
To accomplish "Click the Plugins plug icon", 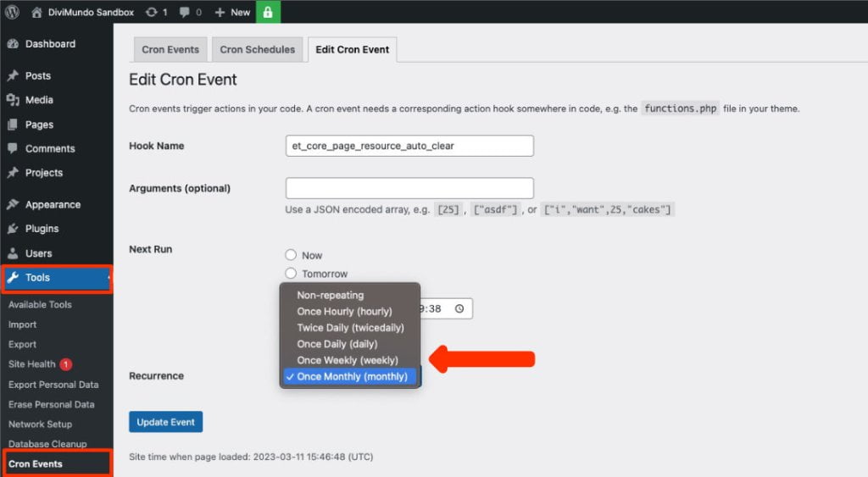I will click(x=14, y=229).
